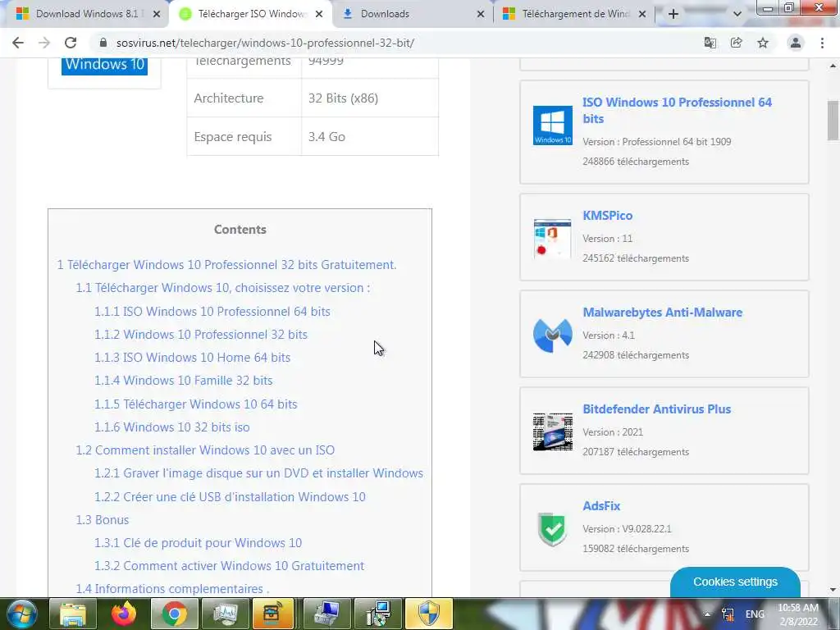Open the KMSPico sidebar link
Viewport: 840px width, 630px height.
[x=608, y=216]
